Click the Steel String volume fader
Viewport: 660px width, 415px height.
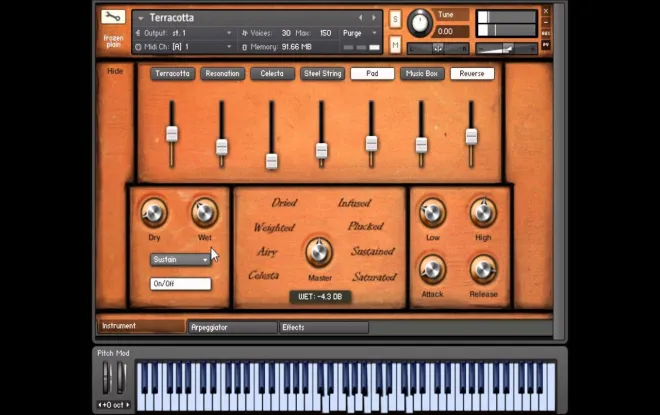322,150
